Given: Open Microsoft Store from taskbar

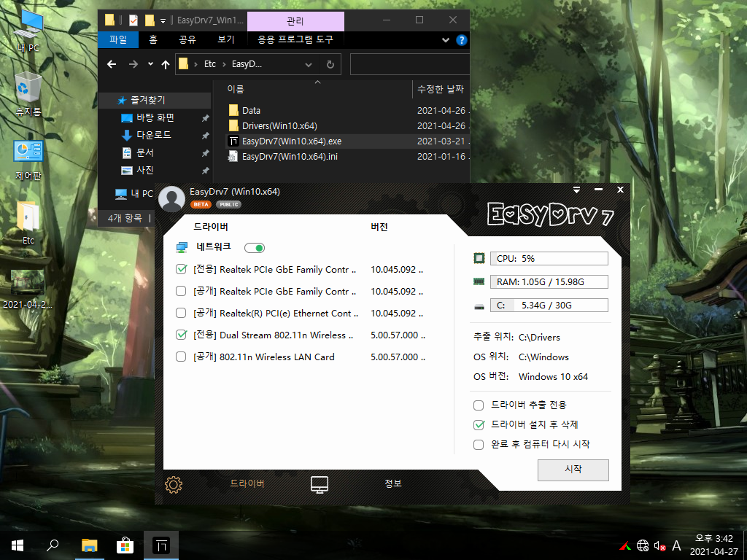Looking at the screenshot, I should click(125, 545).
